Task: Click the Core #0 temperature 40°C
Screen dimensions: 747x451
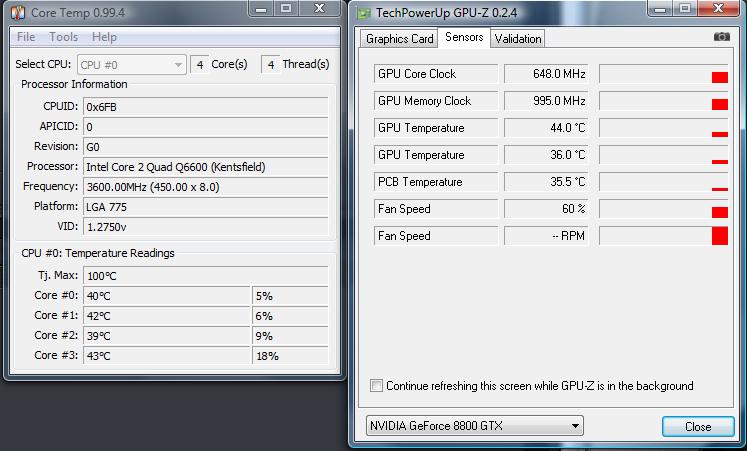Action: pyautogui.click(x=167, y=296)
